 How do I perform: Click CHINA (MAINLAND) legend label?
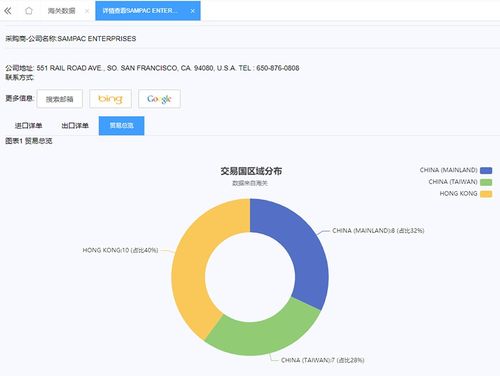pyautogui.click(x=448, y=170)
